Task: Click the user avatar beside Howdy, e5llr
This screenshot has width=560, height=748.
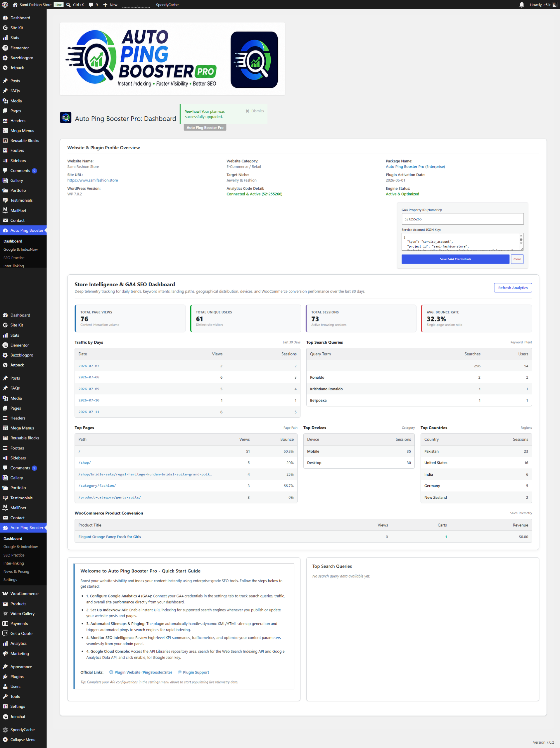Action: (555, 5)
